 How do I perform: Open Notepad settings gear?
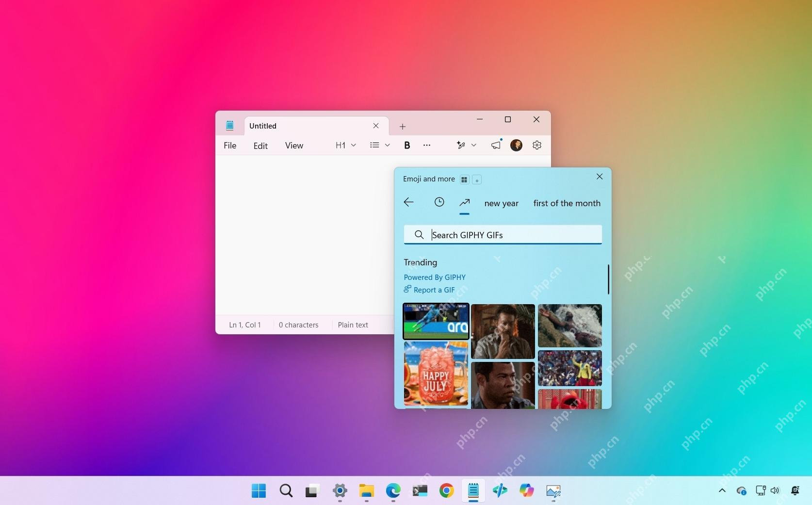point(537,145)
